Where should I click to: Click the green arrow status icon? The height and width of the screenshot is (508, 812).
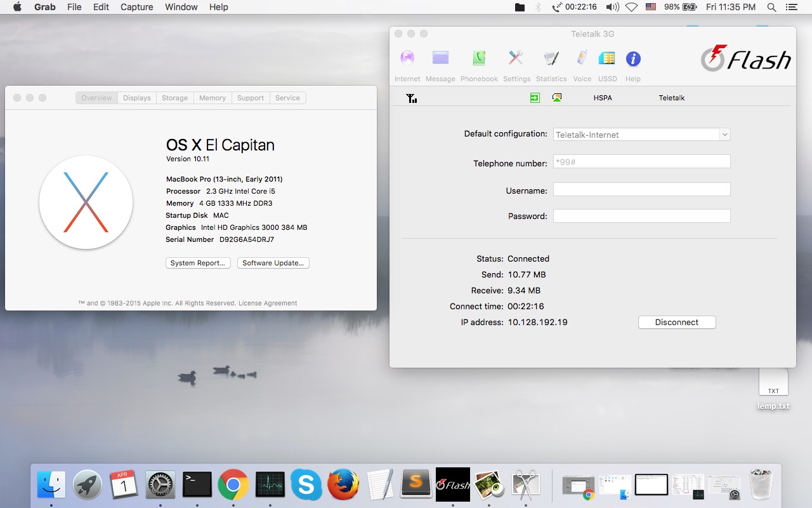click(x=535, y=98)
